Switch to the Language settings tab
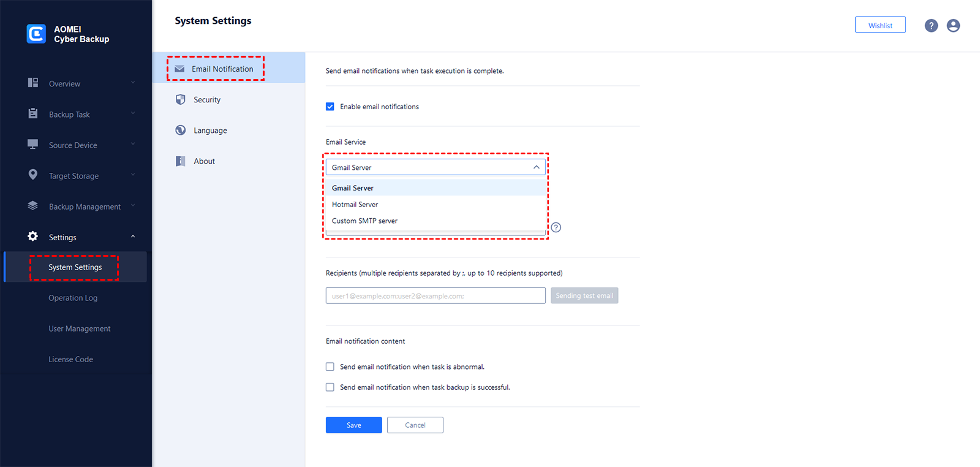 pos(210,131)
